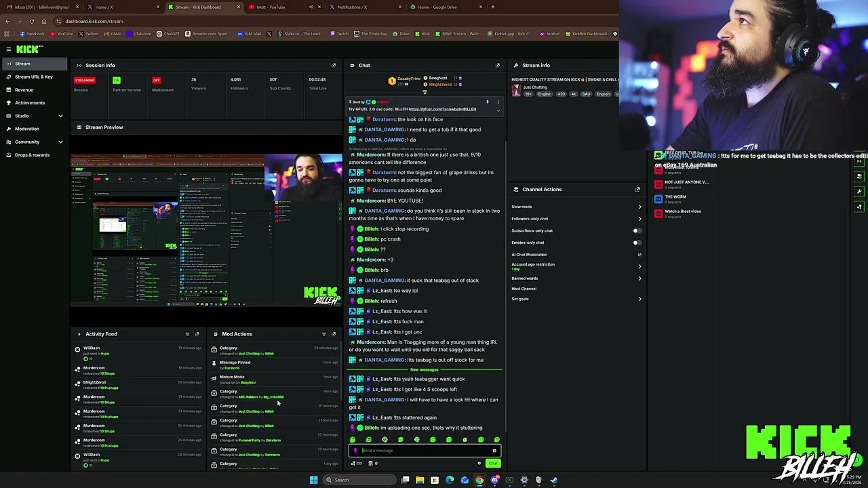This screenshot has height=488, width=868.
Task: Open the emoji picker in message box
Action: coord(494,451)
